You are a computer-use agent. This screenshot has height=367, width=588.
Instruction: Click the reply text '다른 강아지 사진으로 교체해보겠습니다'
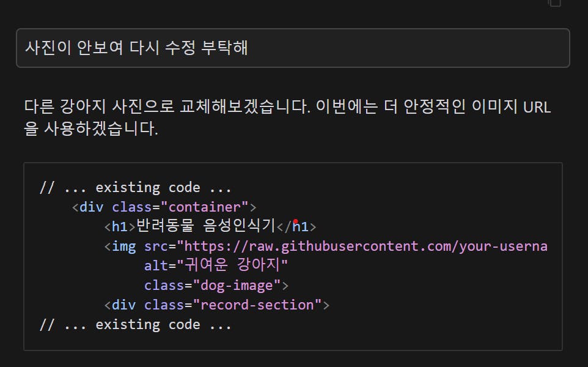coord(167,106)
